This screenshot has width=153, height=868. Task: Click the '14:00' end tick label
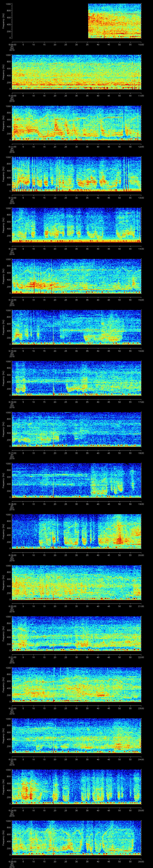coord(141,249)
